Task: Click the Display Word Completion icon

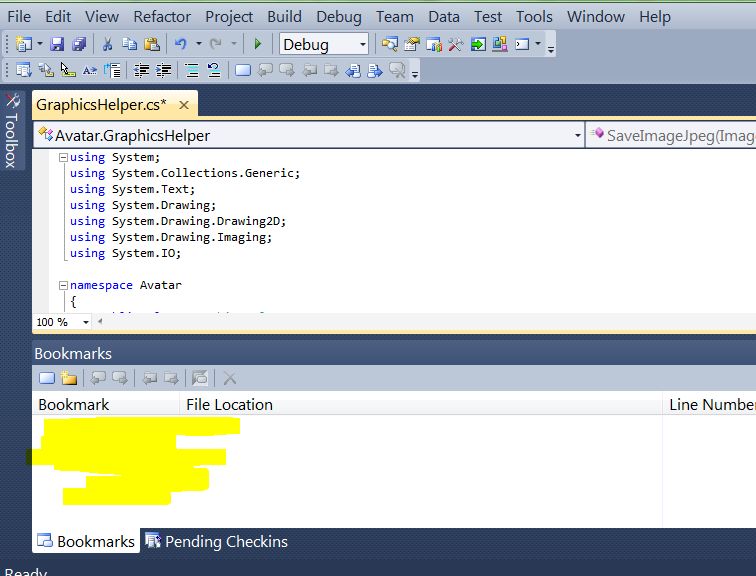Action: point(90,70)
